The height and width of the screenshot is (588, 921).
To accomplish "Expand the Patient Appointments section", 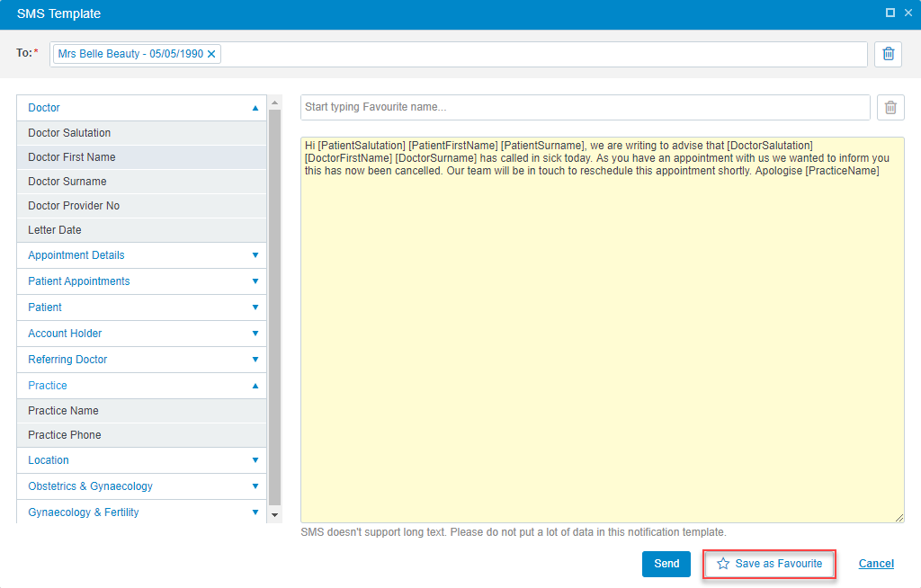I will pyautogui.click(x=141, y=281).
